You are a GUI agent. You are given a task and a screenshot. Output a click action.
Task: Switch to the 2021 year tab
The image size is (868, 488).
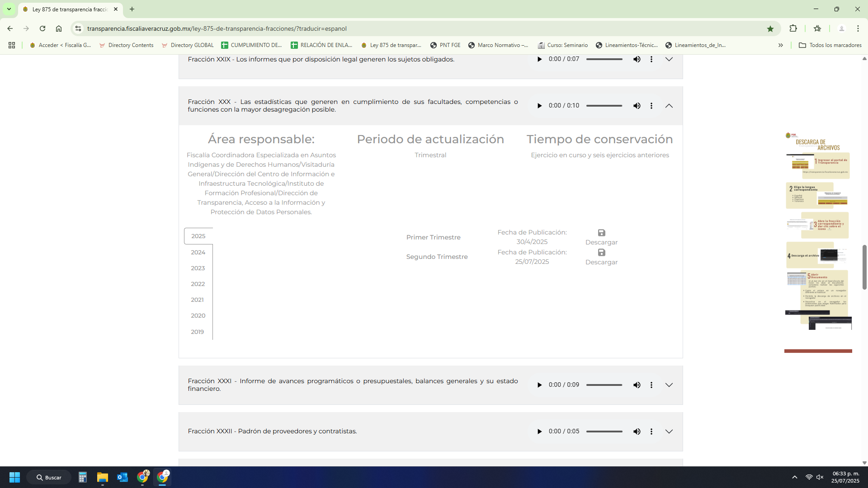pos(197,300)
